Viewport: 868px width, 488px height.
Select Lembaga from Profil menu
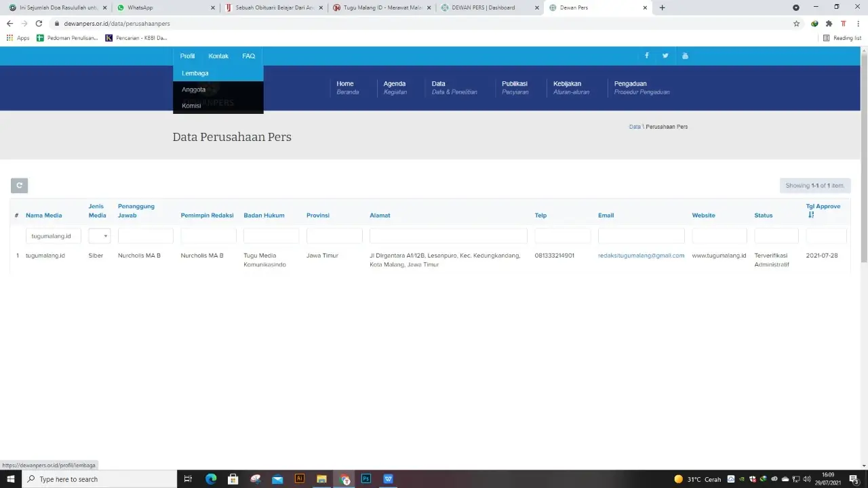(218, 73)
